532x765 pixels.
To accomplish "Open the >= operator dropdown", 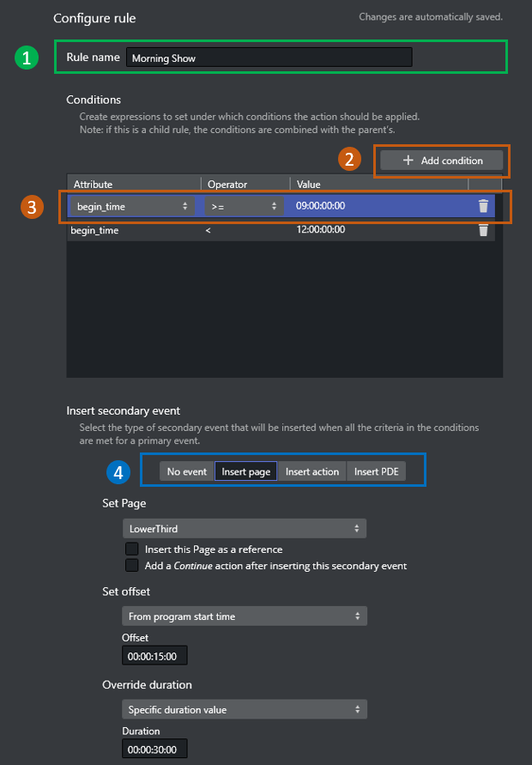I will [x=245, y=206].
